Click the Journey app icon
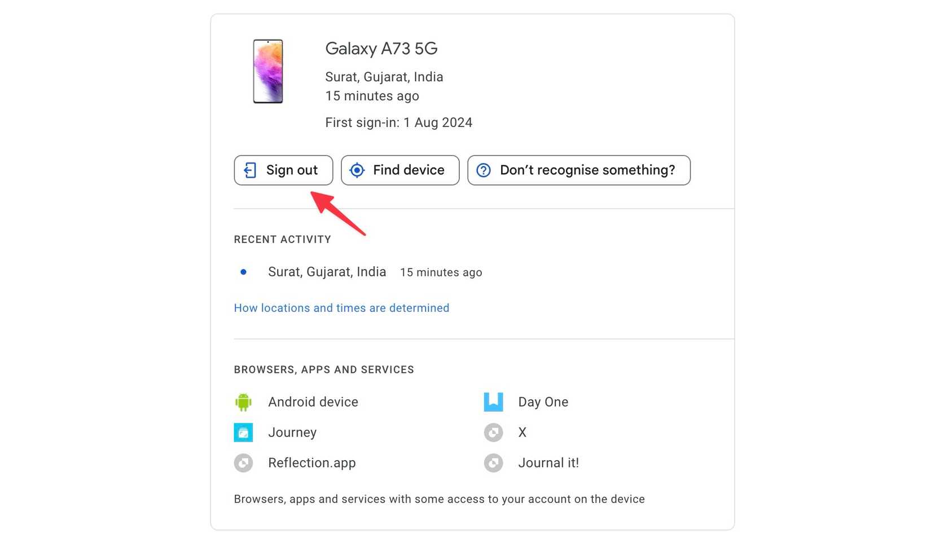This screenshot has width=931, height=560. pyautogui.click(x=243, y=433)
